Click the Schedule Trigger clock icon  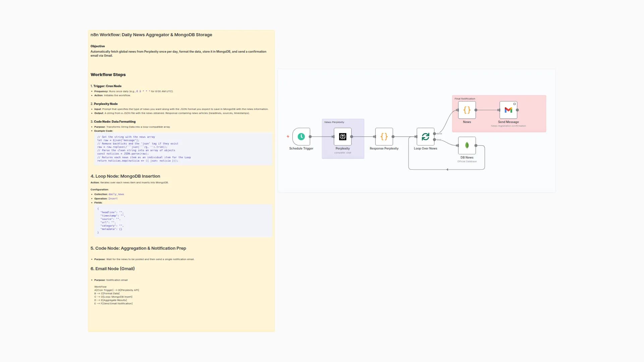pyautogui.click(x=301, y=136)
